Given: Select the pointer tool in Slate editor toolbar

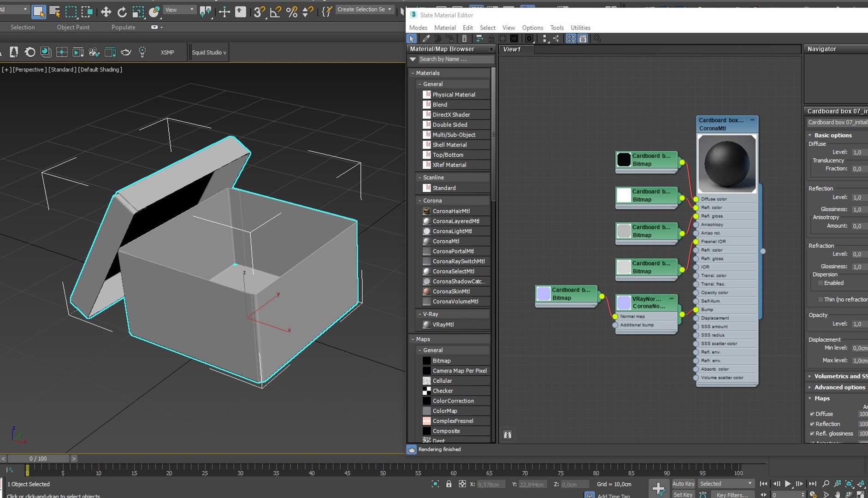Looking at the screenshot, I should 412,39.
